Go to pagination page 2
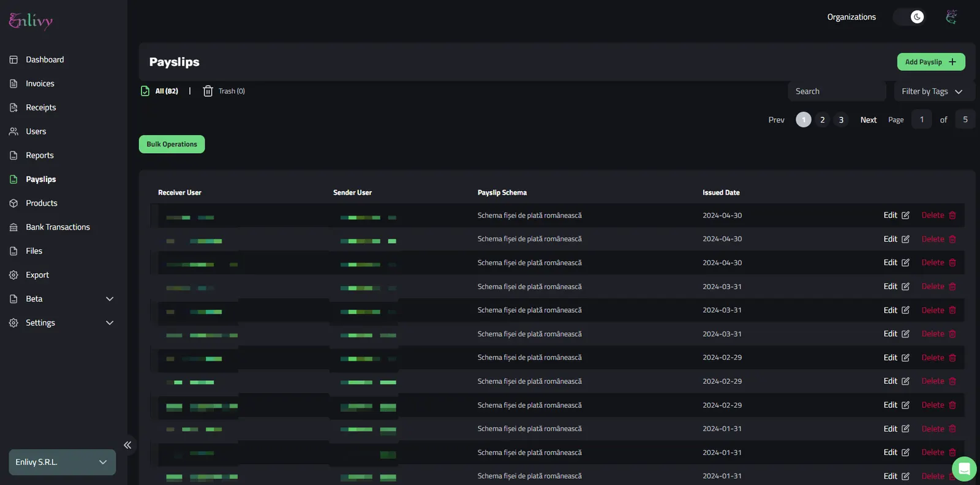 823,119
